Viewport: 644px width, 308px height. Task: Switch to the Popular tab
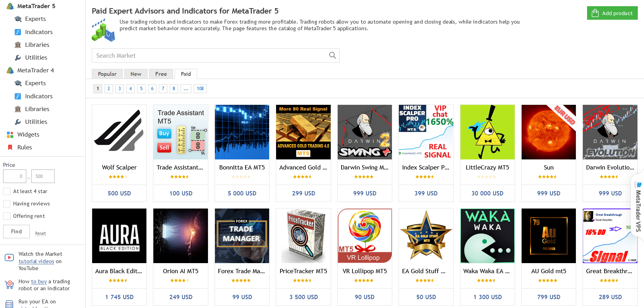pyautogui.click(x=107, y=74)
